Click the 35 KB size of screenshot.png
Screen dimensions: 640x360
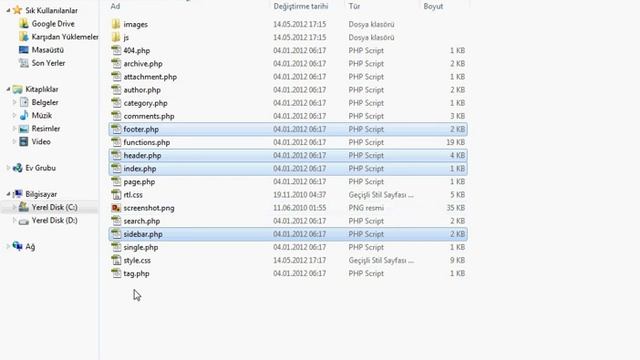[456, 208]
